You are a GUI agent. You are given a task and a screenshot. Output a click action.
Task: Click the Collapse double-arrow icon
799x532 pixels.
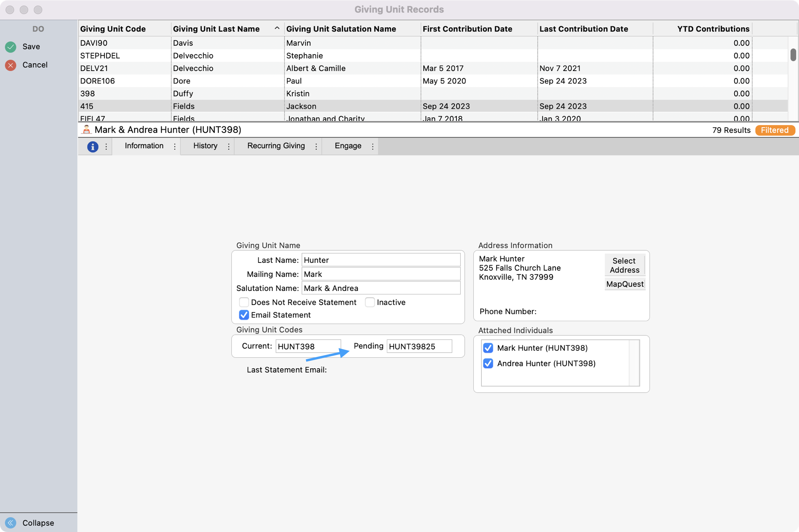[x=11, y=523]
